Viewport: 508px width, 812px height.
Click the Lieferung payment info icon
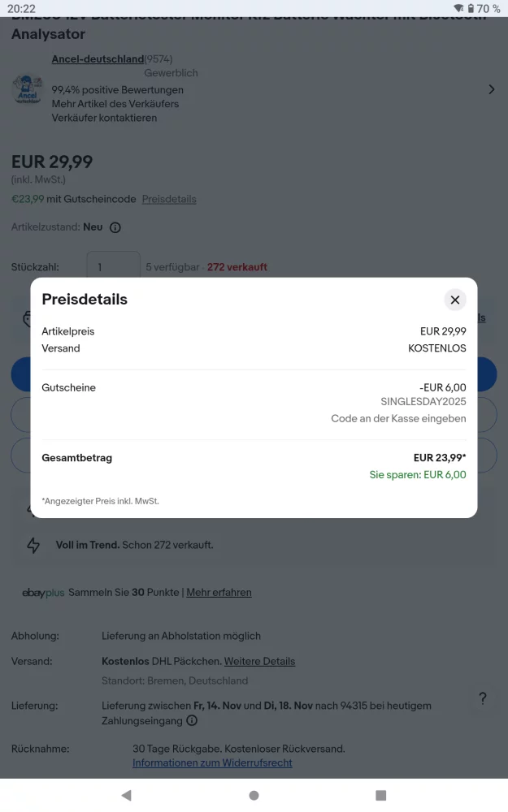[192, 720]
